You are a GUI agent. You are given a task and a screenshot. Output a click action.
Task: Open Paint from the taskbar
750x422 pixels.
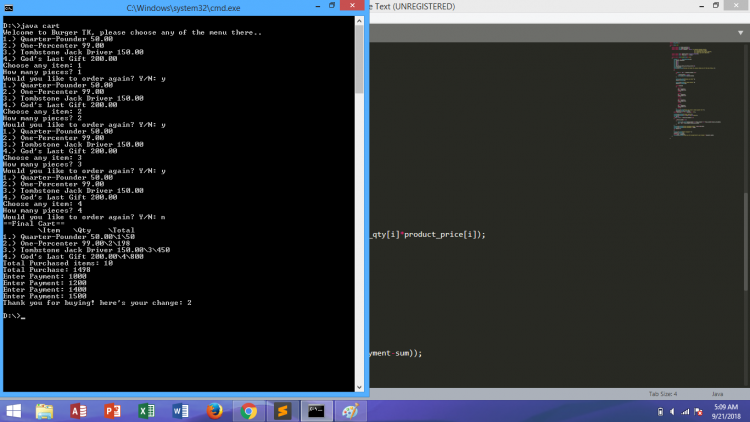pyautogui.click(x=350, y=411)
